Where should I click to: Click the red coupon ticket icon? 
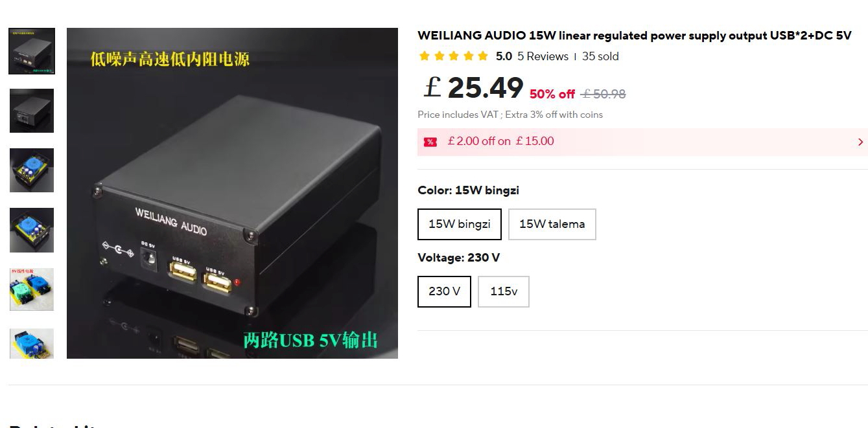click(x=430, y=142)
